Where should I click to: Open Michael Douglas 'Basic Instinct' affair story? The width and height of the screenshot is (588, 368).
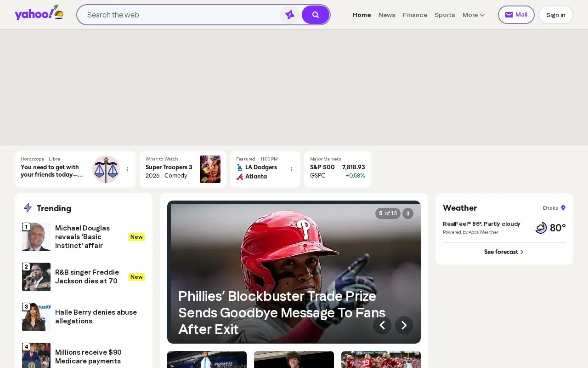(x=83, y=237)
